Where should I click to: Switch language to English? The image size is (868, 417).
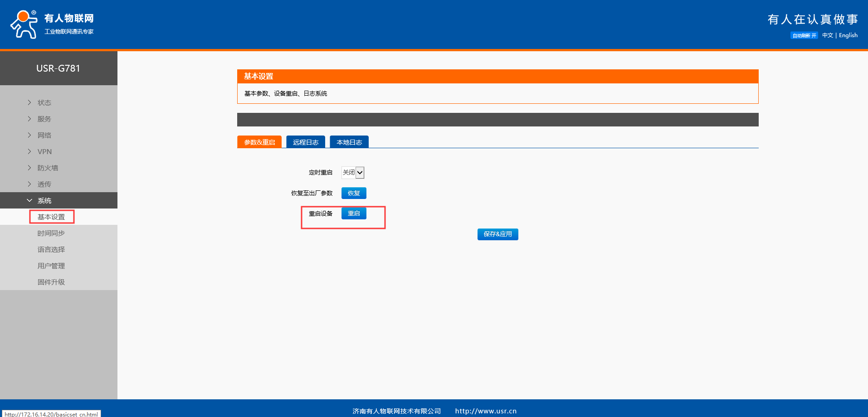[x=848, y=35]
